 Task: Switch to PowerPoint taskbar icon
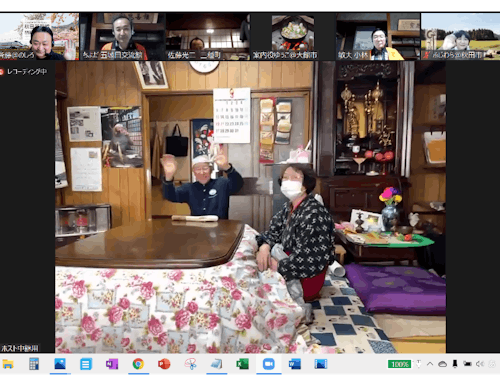(164, 364)
